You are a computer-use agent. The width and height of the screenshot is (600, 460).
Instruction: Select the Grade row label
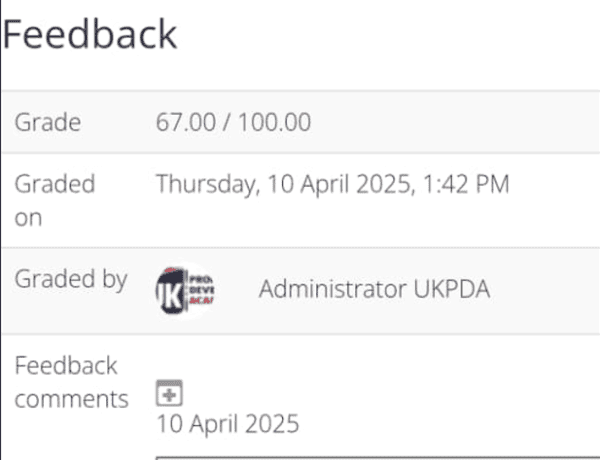(x=48, y=123)
